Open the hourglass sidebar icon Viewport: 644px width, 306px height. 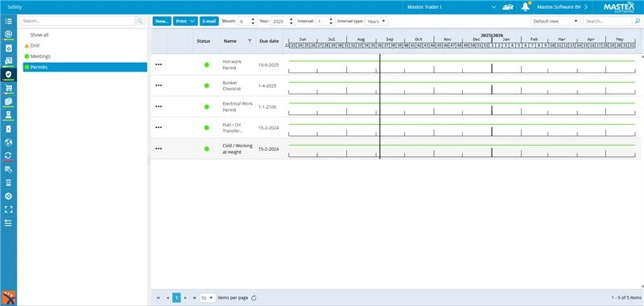pos(8,182)
